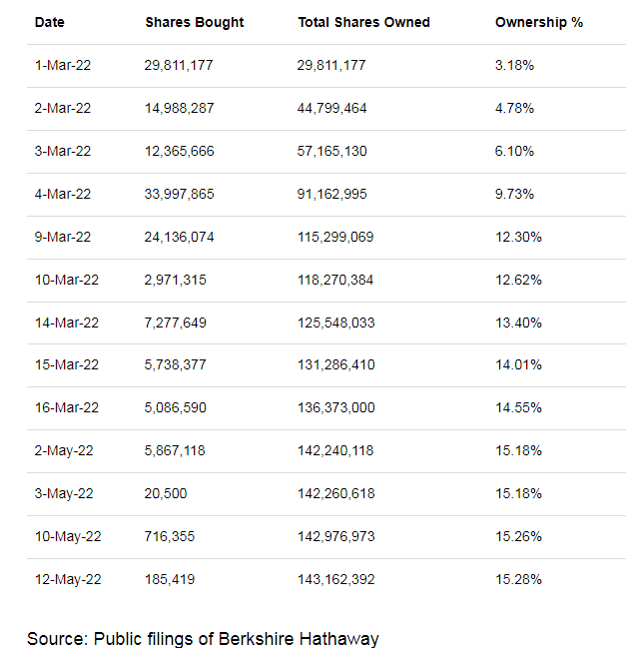Select the 14.01% ownership cell
The height and width of the screenshot is (648, 644).
coord(518,365)
